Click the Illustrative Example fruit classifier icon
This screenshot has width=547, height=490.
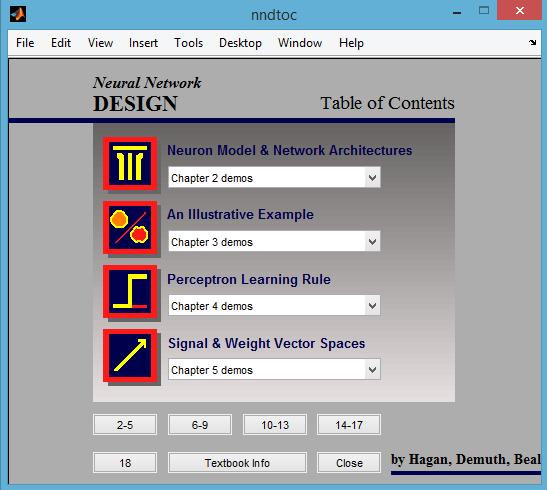point(130,227)
